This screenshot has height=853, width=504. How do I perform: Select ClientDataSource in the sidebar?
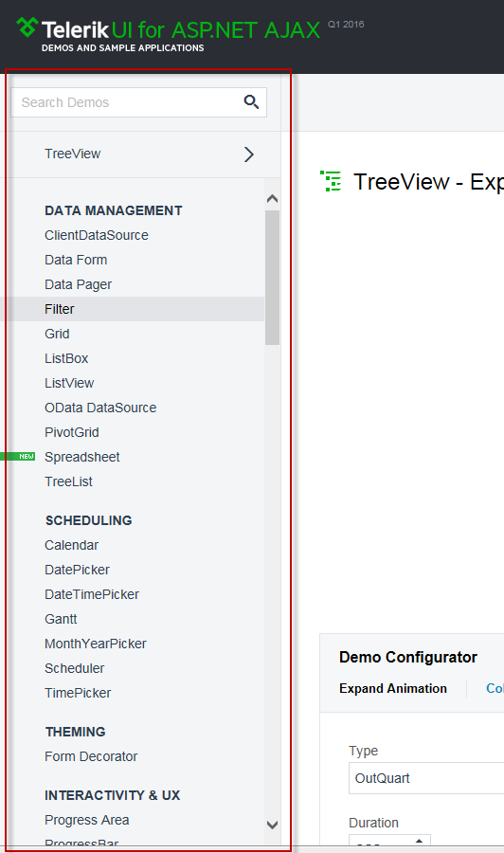[97, 235]
